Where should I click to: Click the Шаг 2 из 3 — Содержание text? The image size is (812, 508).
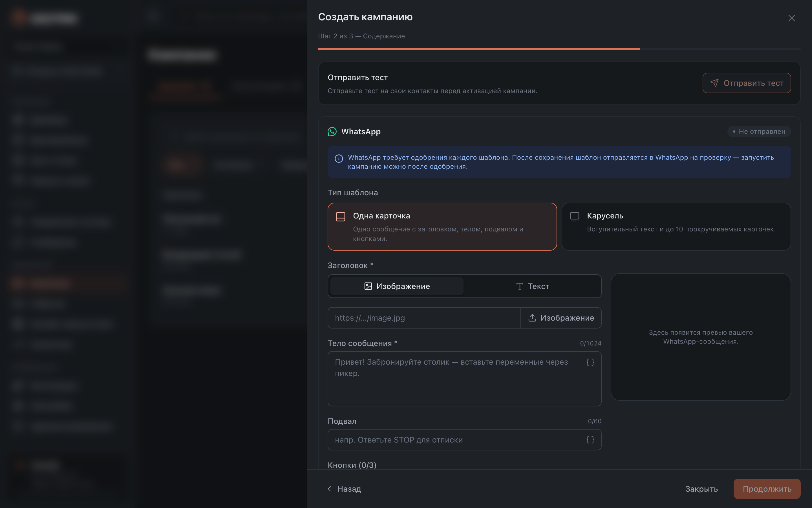(361, 36)
